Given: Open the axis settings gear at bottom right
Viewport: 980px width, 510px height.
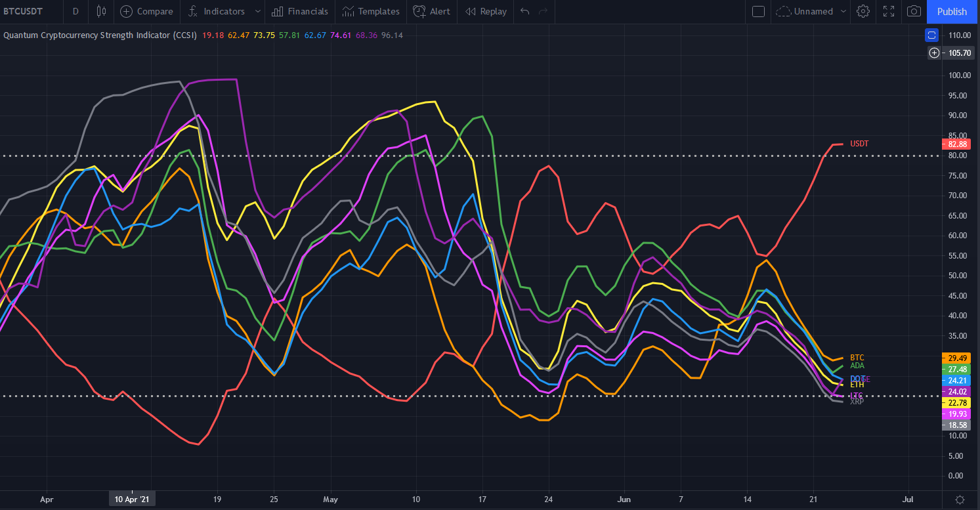Looking at the screenshot, I should click(960, 499).
